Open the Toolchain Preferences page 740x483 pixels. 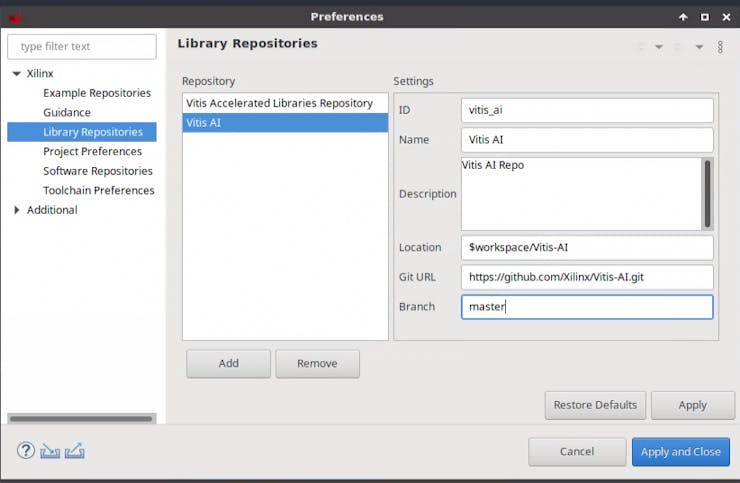(98, 190)
